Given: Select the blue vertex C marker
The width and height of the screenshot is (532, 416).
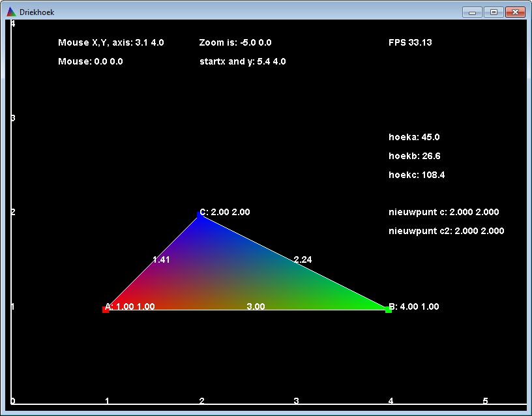Looking at the screenshot, I should coord(200,215).
